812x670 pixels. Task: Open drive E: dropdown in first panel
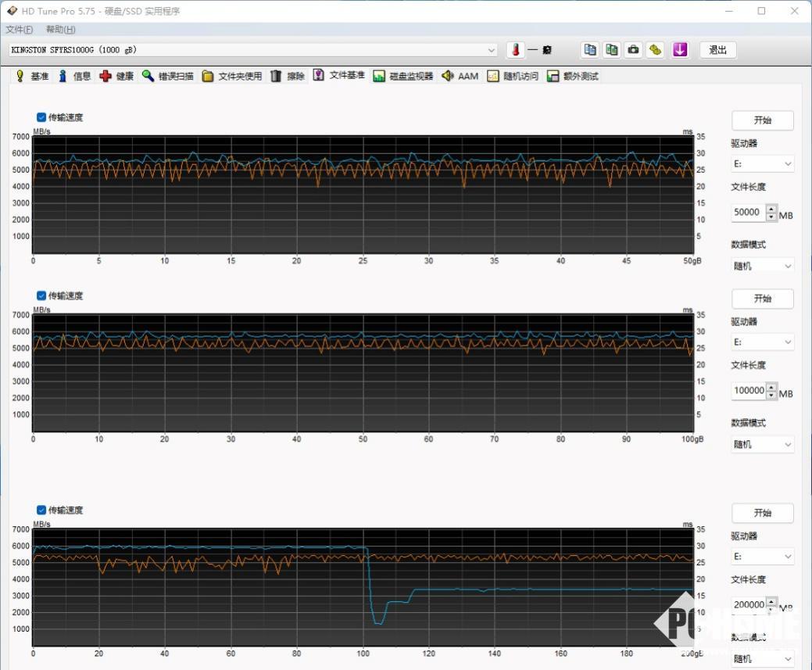tap(762, 163)
